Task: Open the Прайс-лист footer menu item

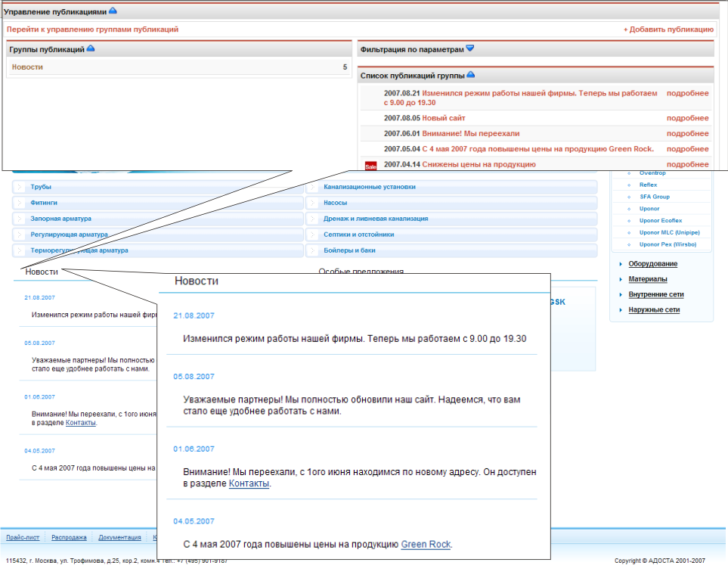Action: pos(23,537)
